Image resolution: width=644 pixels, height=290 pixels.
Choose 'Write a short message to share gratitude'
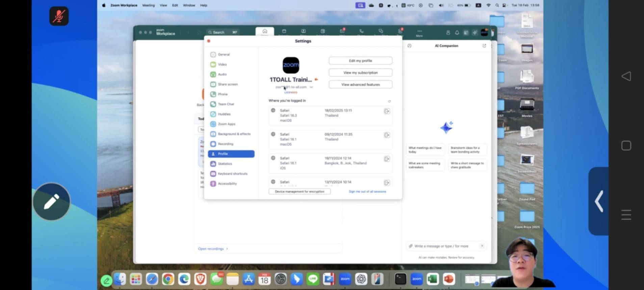click(x=467, y=165)
